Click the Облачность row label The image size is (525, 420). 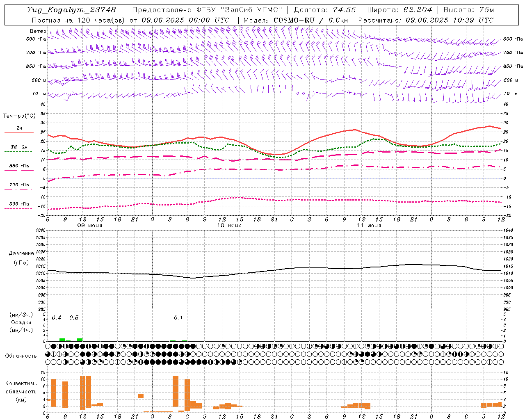pos(21,356)
